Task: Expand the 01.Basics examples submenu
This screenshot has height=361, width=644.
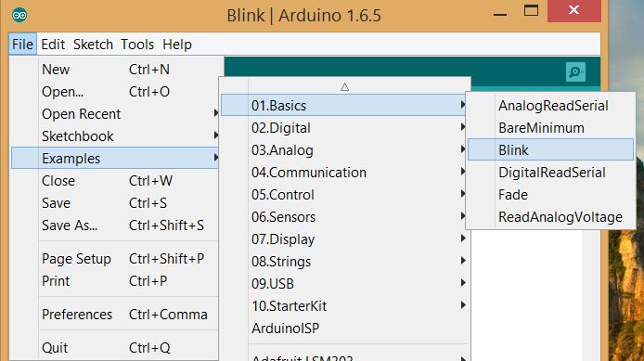Action: pyautogui.click(x=344, y=106)
